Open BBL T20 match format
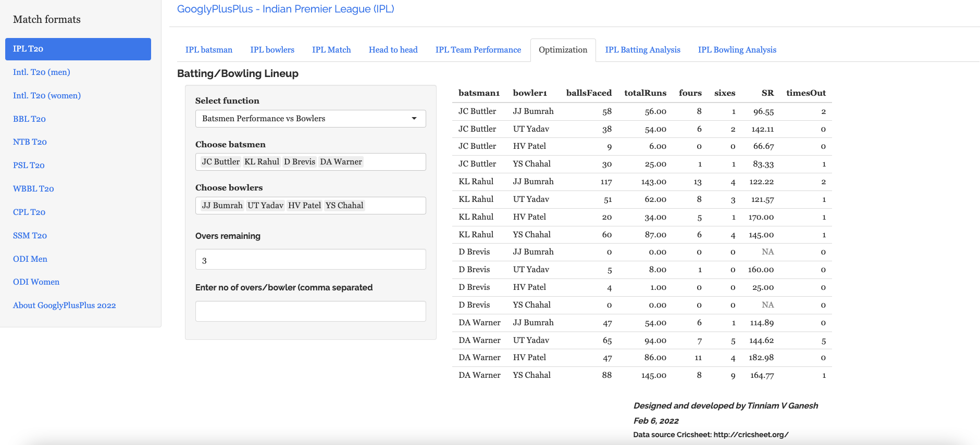Image resolution: width=980 pixels, height=445 pixels. pos(29,119)
